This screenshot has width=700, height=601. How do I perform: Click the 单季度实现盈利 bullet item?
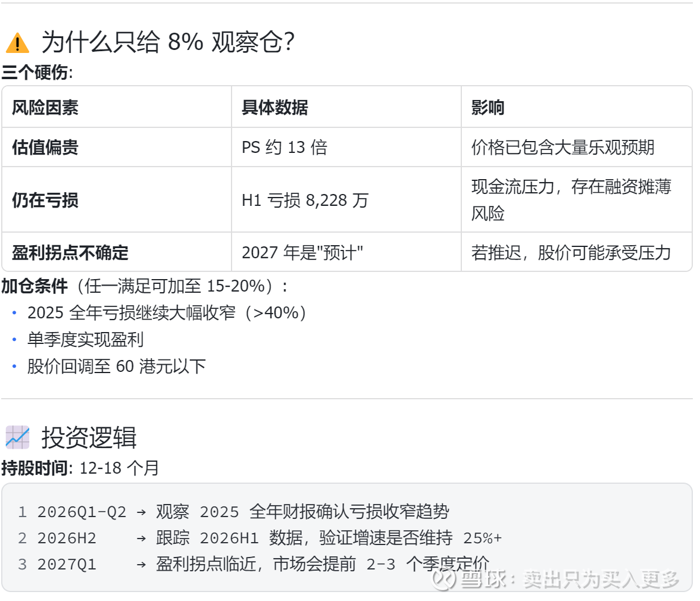click(85, 340)
